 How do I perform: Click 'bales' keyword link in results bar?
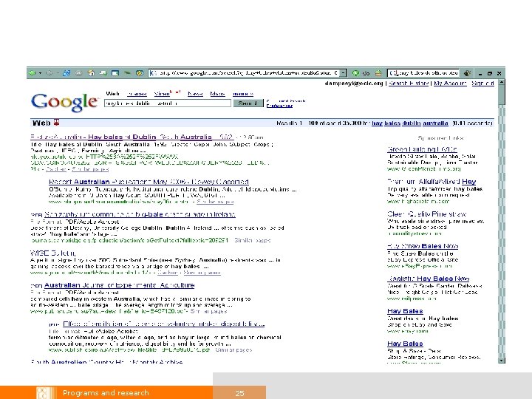392,123
